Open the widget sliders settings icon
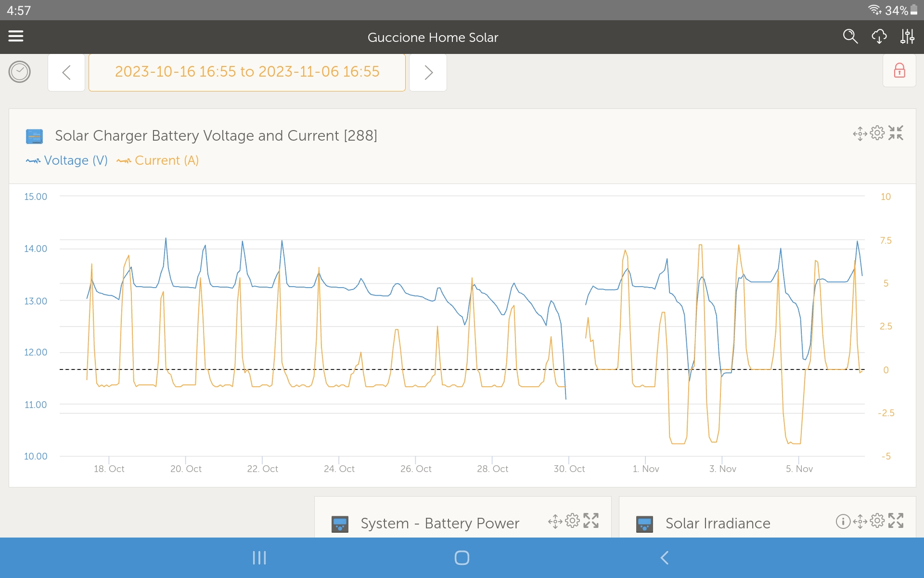 (907, 37)
